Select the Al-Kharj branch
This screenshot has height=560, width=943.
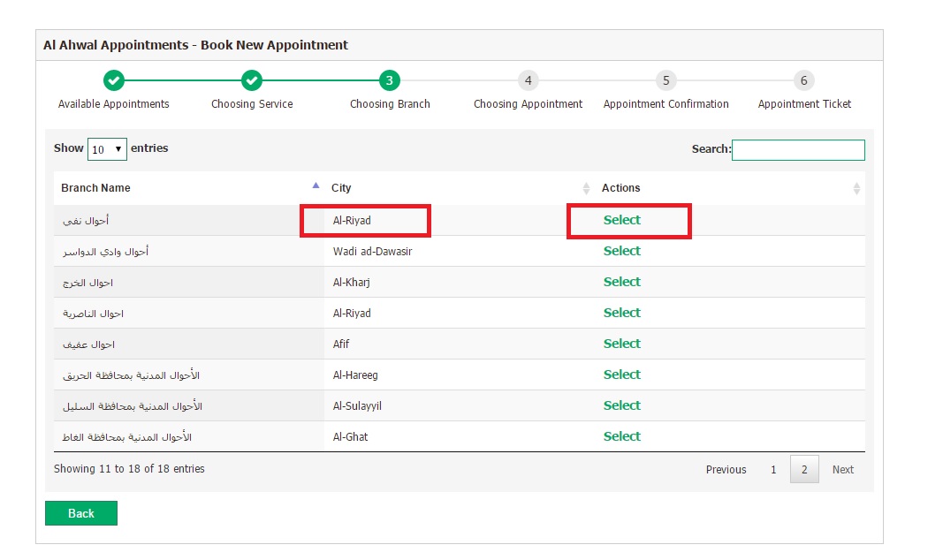621,282
